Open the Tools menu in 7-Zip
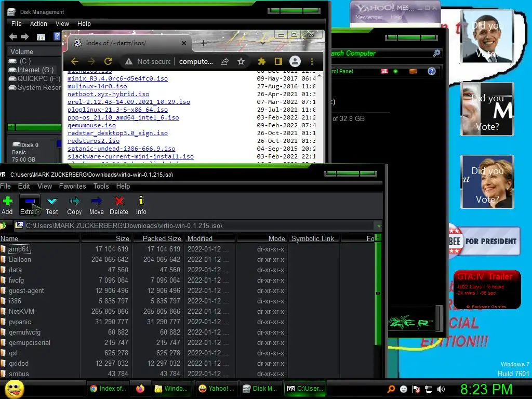Image resolution: width=532 pixels, height=399 pixels. (x=101, y=187)
